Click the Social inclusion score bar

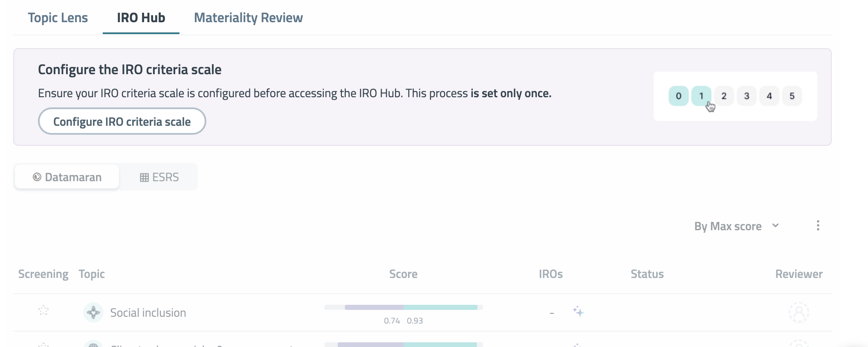click(403, 307)
